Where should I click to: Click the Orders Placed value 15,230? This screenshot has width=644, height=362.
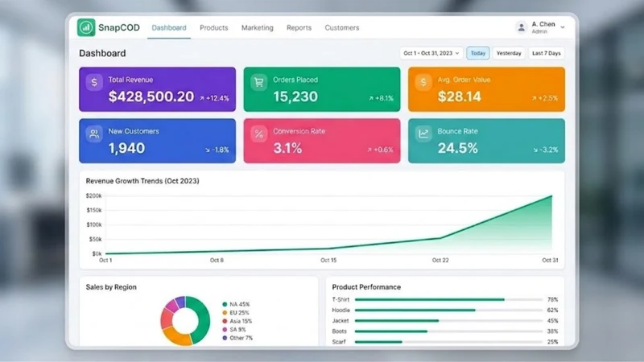click(x=295, y=97)
